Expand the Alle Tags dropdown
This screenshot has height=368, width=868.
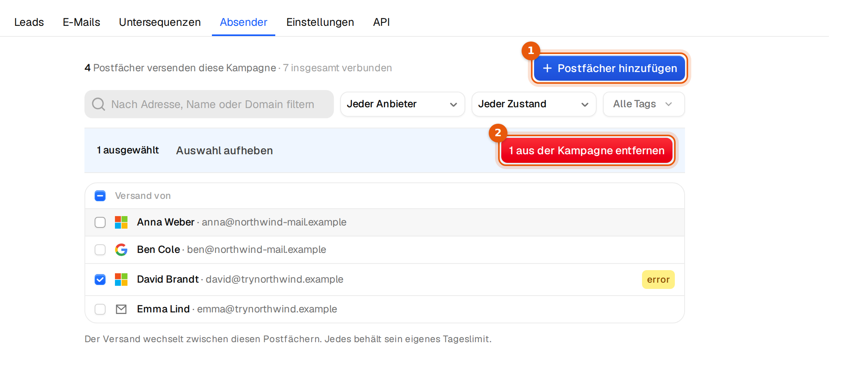click(x=644, y=104)
